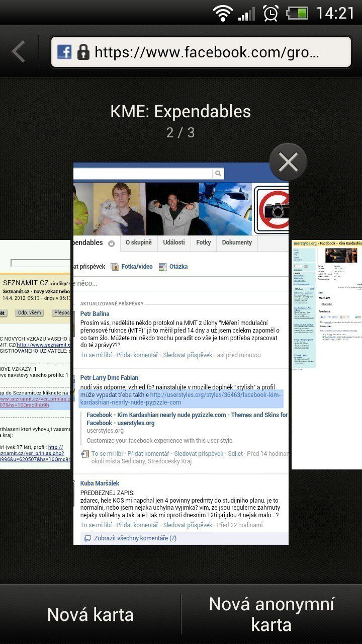Like Kuba Maršálek's post via To se mi líbí
Image resolution: width=362 pixels, height=644 pixels.
[x=97, y=525]
